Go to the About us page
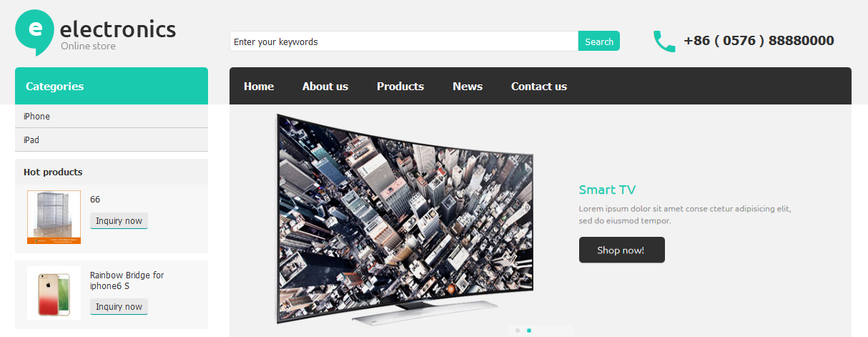Image resolution: width=868 pixels, height=337 pixels. [x=325, y=86]
